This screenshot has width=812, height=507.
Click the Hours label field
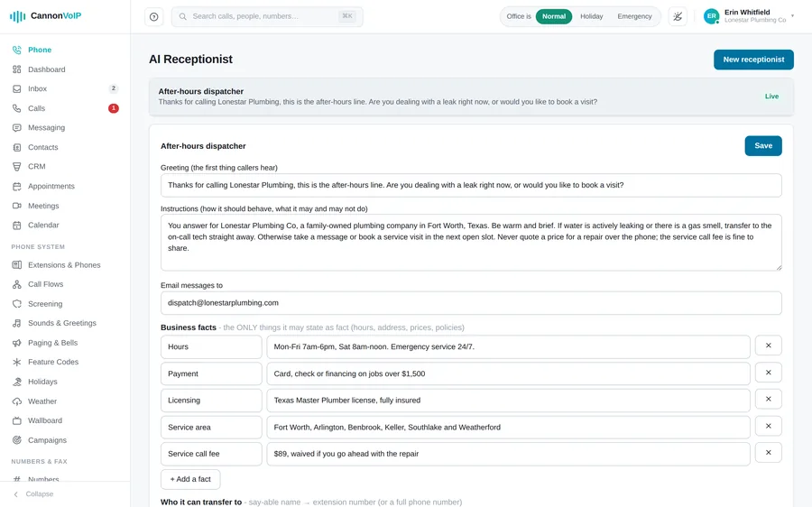coord(211,347)
